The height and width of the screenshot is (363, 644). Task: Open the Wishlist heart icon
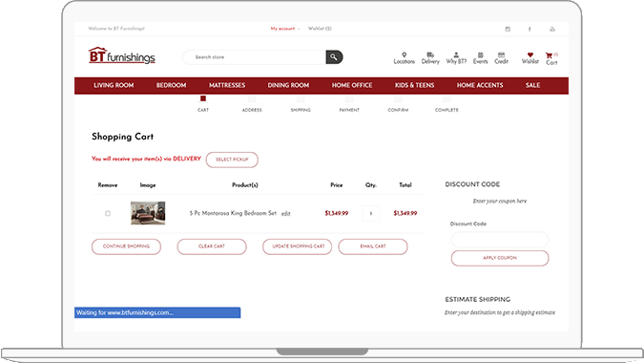pos(530,54)
